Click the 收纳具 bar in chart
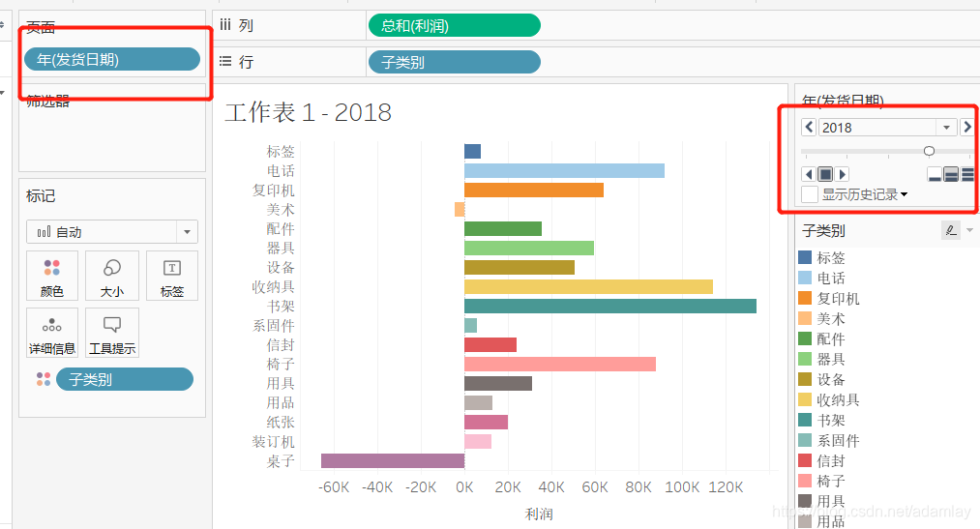Screen dimensions: 980x529 588,286
